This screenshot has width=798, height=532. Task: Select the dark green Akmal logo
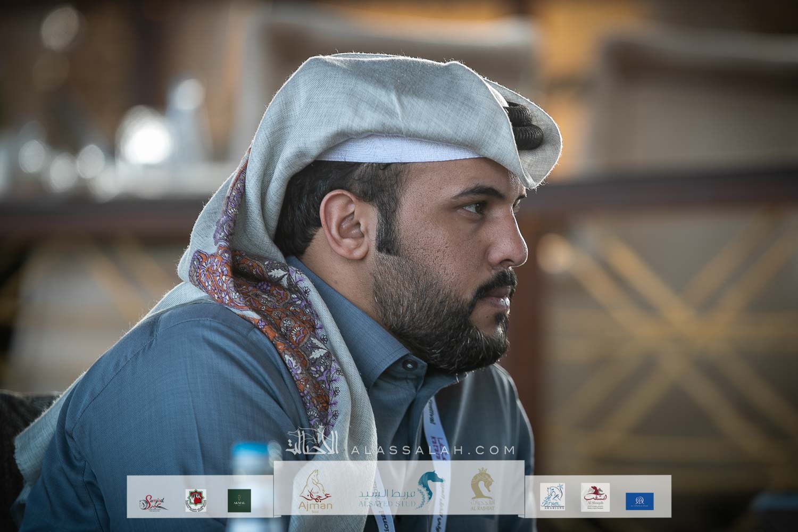click(x=239, y=501)
